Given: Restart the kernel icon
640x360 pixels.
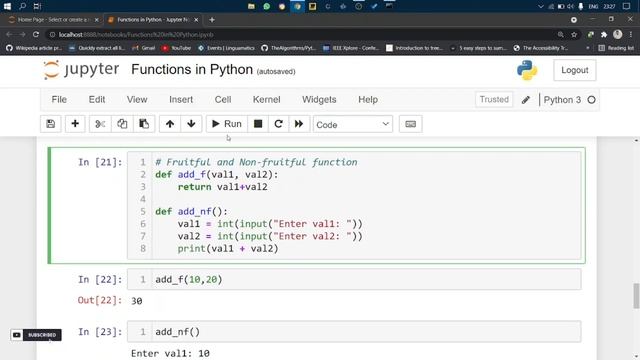Looking at the screenshot, I should 278,124.
